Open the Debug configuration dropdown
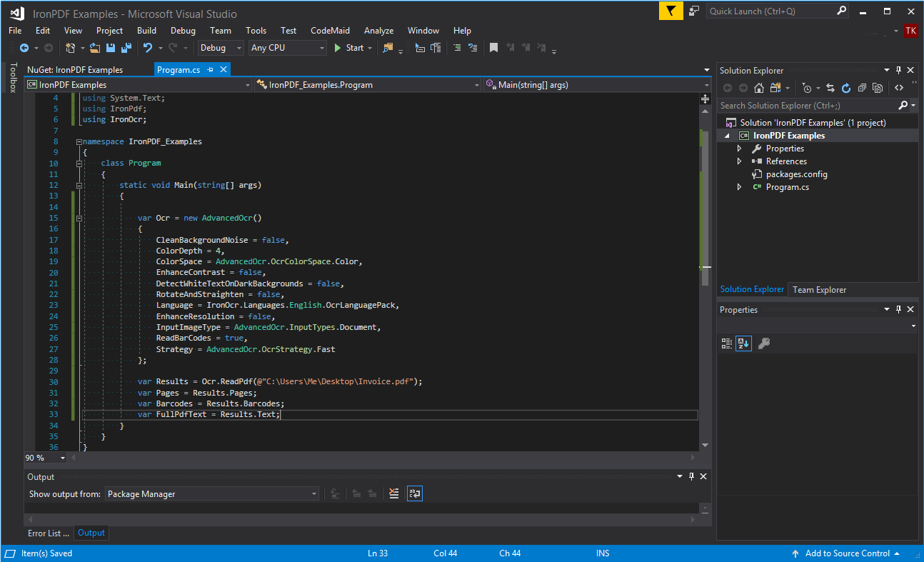 (221, 48)
